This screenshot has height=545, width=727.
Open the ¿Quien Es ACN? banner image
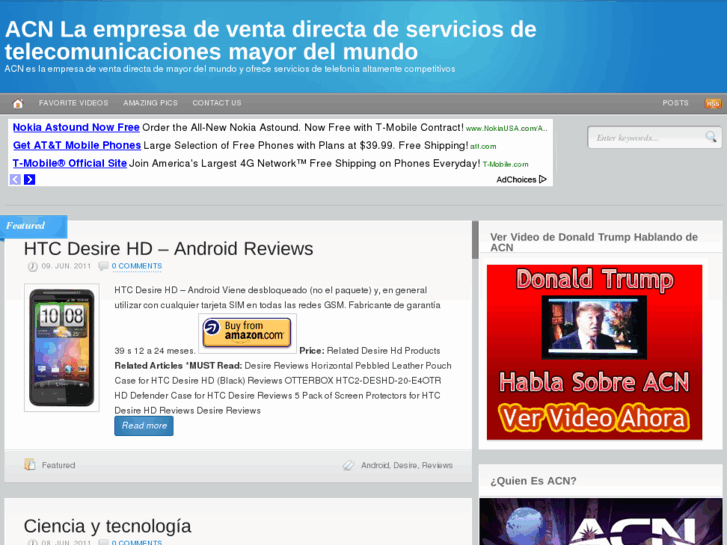[x=600, y=522]
